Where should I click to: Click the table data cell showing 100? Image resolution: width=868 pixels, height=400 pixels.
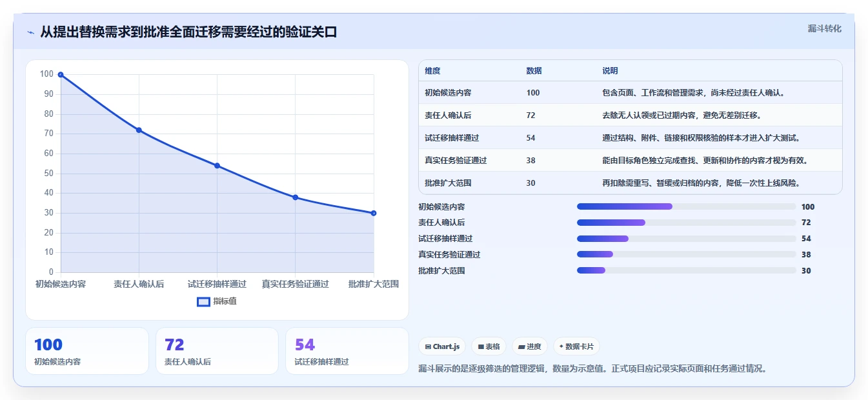pyautogui.click(x=533, y=93)
